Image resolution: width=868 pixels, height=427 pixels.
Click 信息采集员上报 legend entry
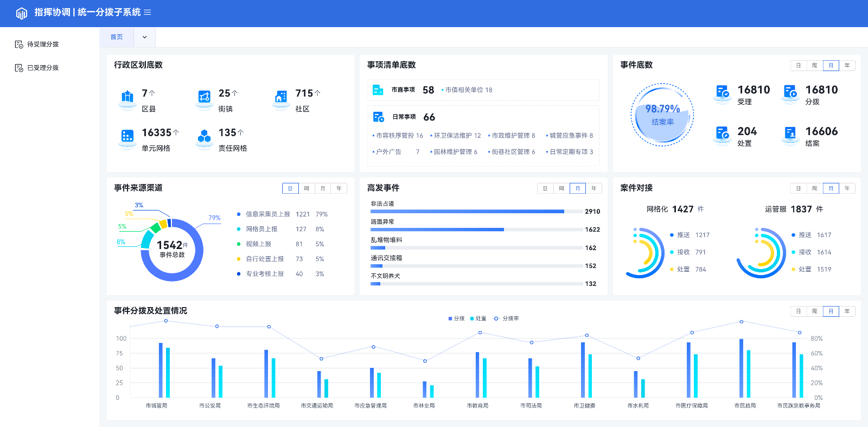(267, 214)
